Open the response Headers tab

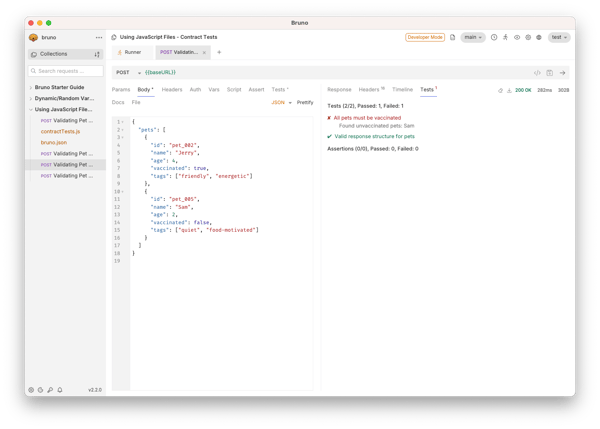coord(371,90)
